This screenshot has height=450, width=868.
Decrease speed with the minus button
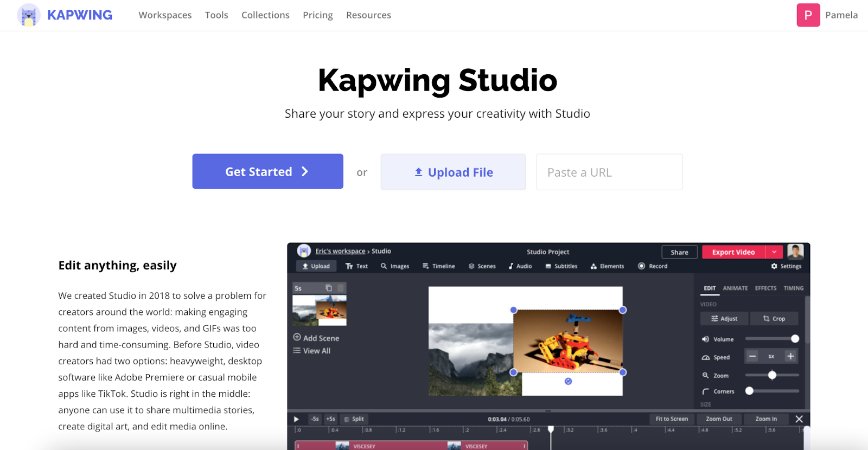752,356
